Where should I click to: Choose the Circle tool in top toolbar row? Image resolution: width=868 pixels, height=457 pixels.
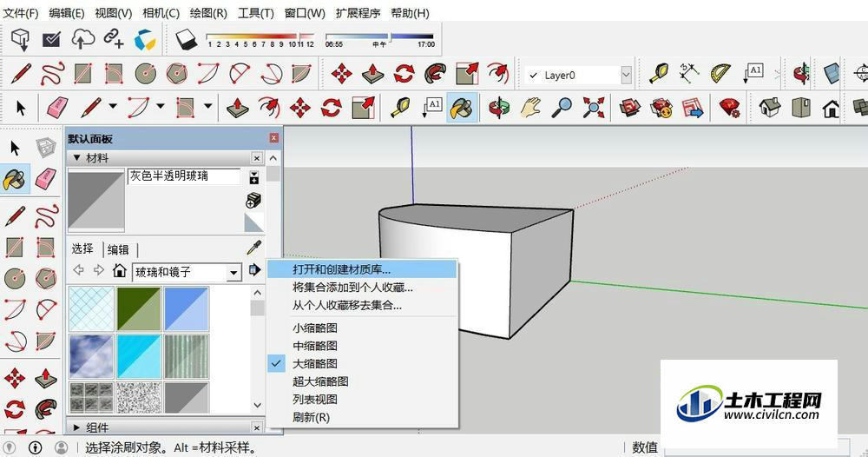click(145, 73)
